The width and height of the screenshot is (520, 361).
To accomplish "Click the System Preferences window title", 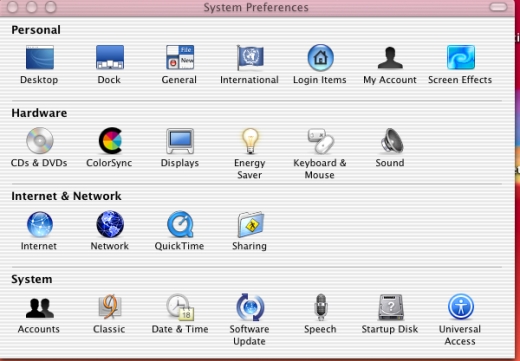I will pyautogui.click(x=256, y=7).
